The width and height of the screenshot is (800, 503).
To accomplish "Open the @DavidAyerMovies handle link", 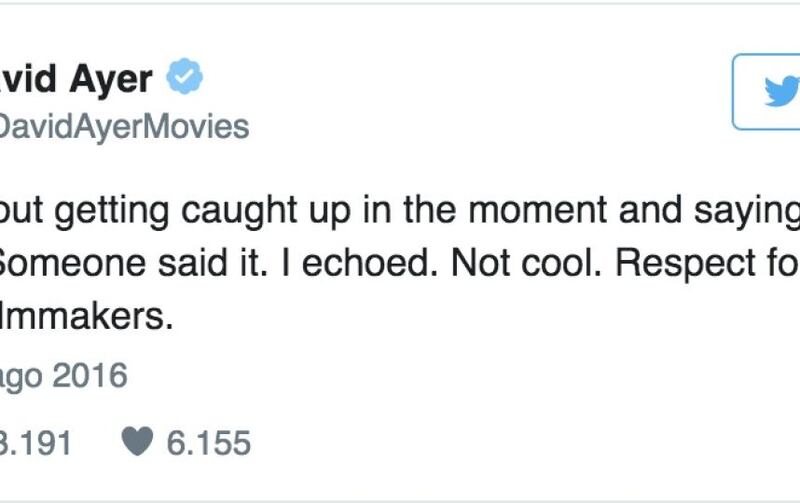I will click(123, 126).
